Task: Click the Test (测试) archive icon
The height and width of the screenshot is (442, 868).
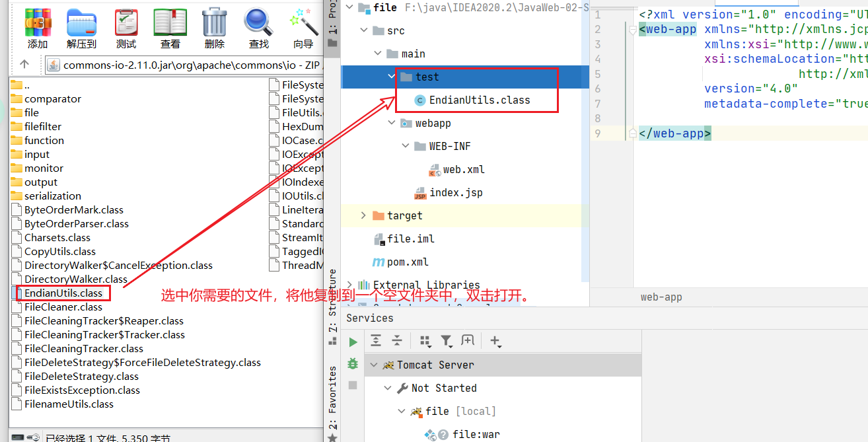Action: [126, 23]
